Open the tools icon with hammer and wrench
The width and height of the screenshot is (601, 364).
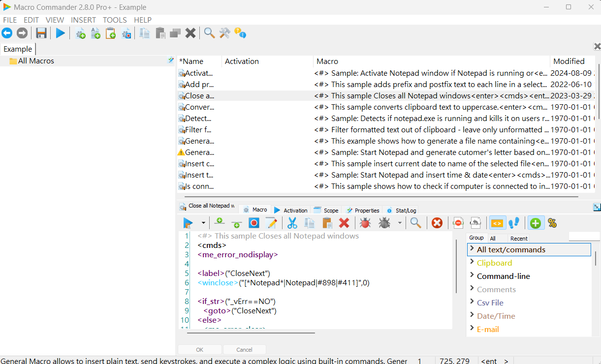point(225,33)
